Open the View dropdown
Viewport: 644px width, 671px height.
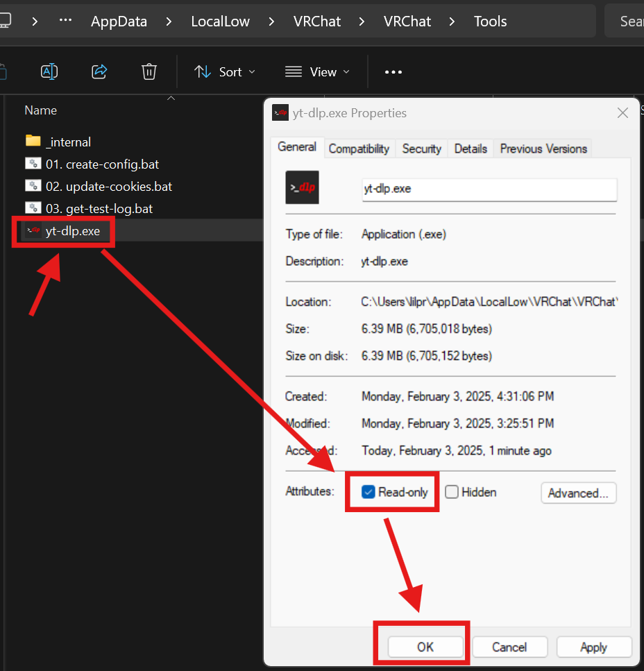point(316,71)
